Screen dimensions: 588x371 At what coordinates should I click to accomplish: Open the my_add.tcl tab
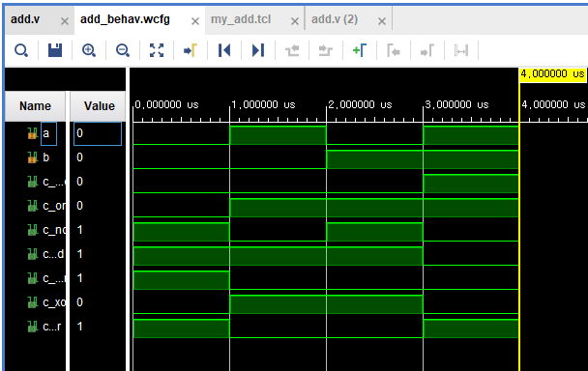tap(241, 19)
